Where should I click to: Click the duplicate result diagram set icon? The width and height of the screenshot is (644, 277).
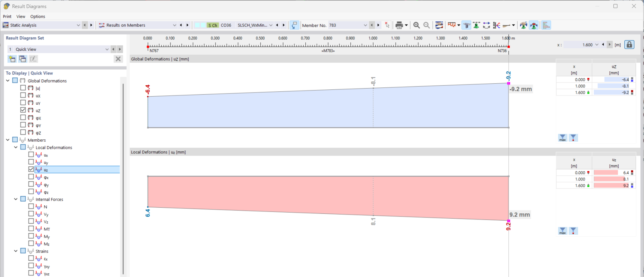(x=23, y=59)
